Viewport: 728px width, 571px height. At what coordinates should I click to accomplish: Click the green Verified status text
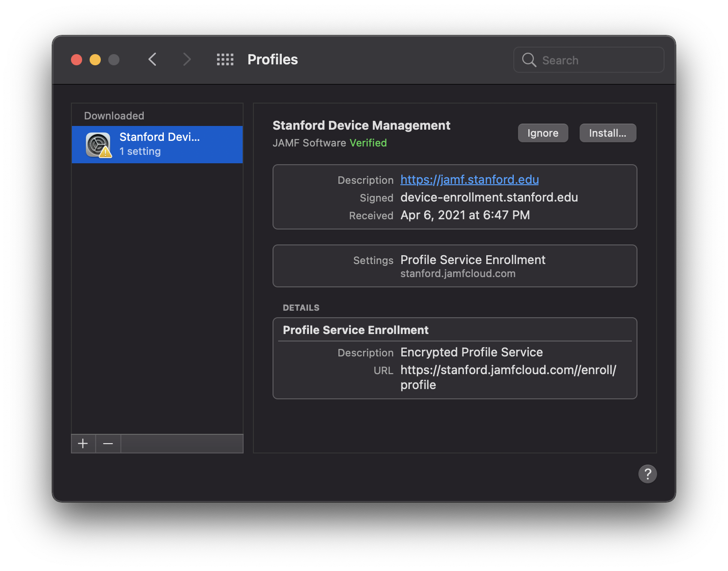click(368, 143)
